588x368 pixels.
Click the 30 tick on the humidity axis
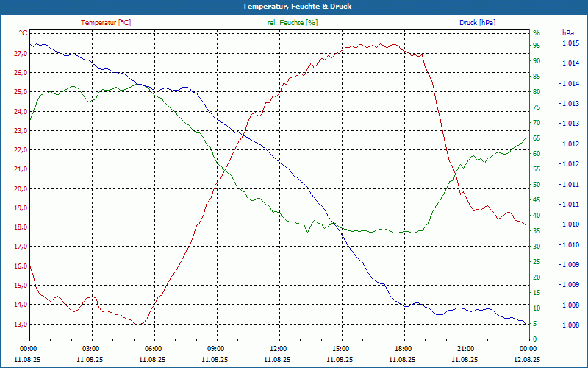[537, 247]
